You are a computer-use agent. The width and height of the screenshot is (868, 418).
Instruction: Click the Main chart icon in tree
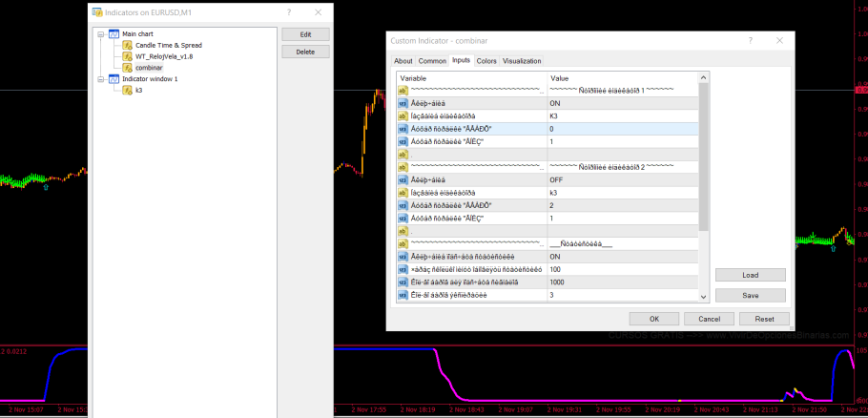coord(114,34)
